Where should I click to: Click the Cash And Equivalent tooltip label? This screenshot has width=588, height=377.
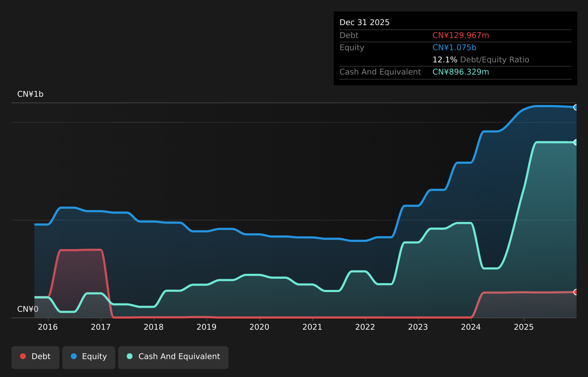coord(380,72)
